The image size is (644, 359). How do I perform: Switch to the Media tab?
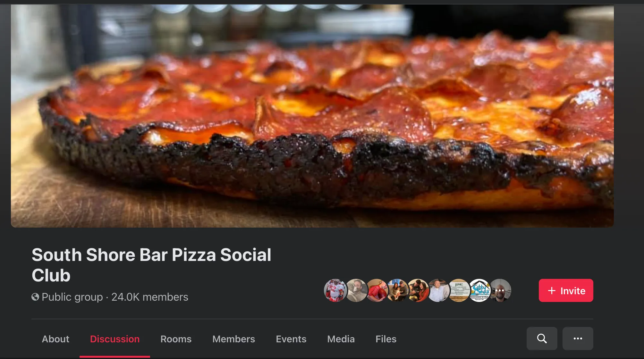point(341,339)
